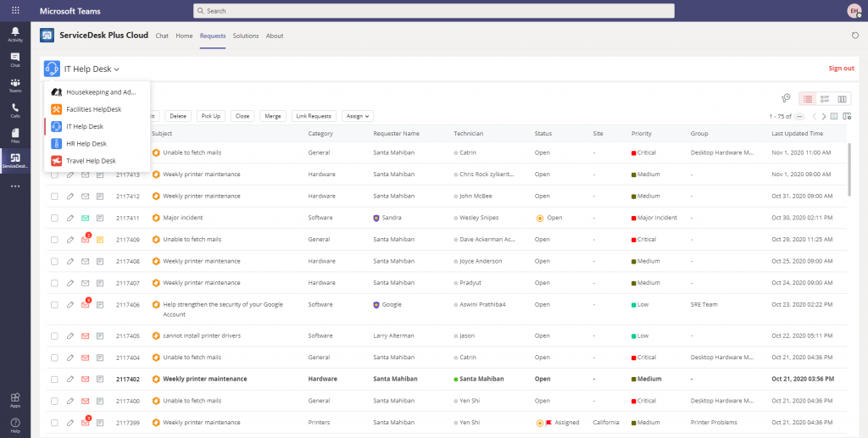868x438 pixels.
Task: Switch to the Solutions tab
Action: click(x=246, y=36)
